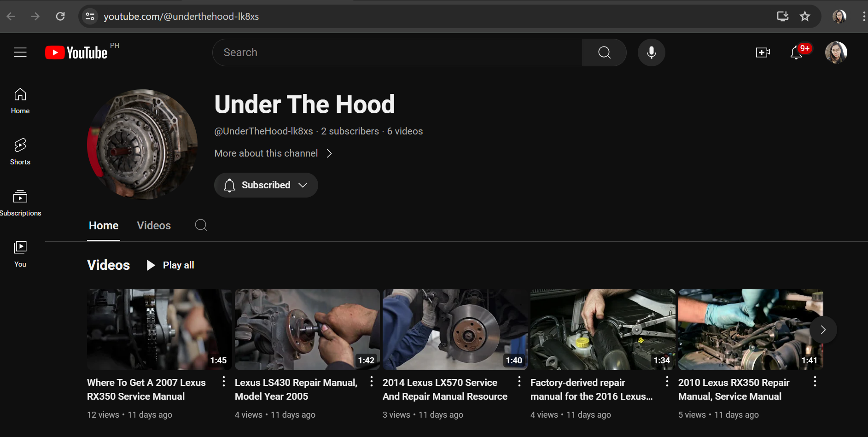Open the Create video icon
This screenshot has height=437, width=868.
tap(763, 52)
